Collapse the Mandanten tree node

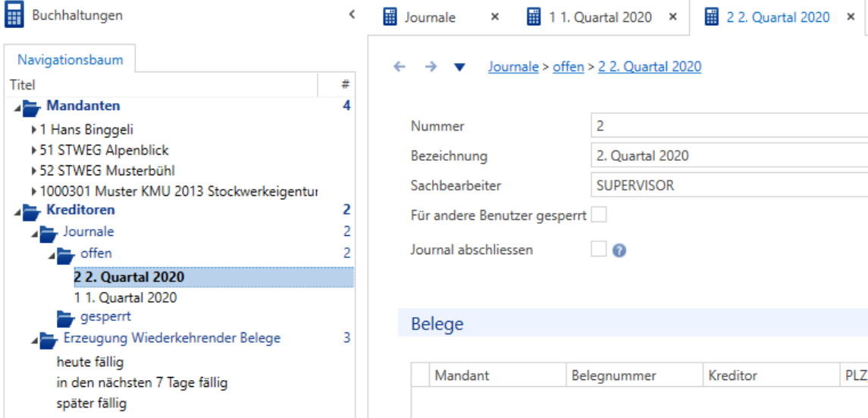point(18,108)
